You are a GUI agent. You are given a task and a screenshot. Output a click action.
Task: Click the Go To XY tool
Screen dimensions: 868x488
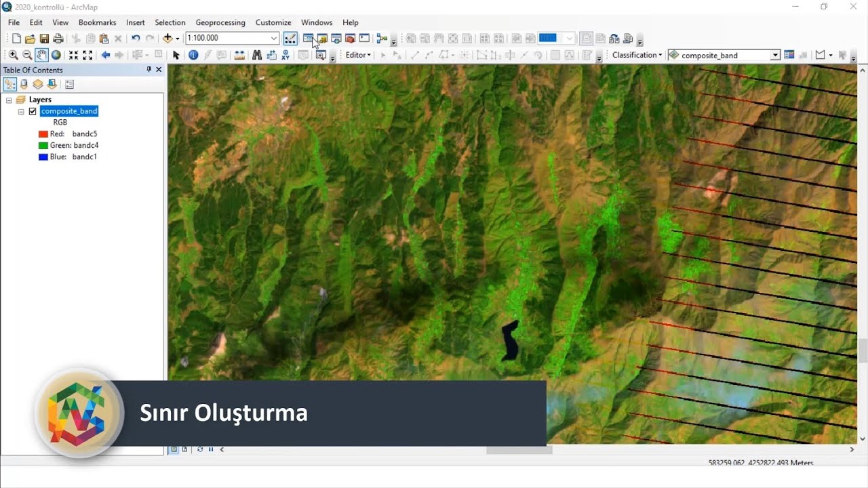(x=285, y=55)
